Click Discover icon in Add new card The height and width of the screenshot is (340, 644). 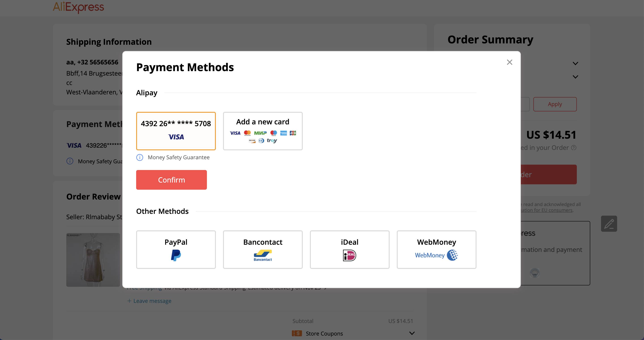(x=252, y=141)
